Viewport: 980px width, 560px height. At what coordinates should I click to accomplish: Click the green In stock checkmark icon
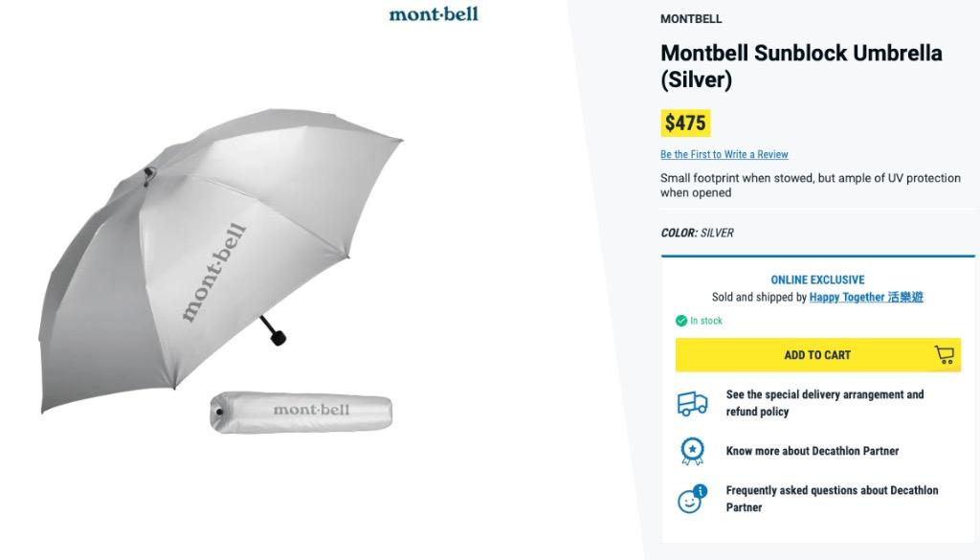tap(681, 321)
